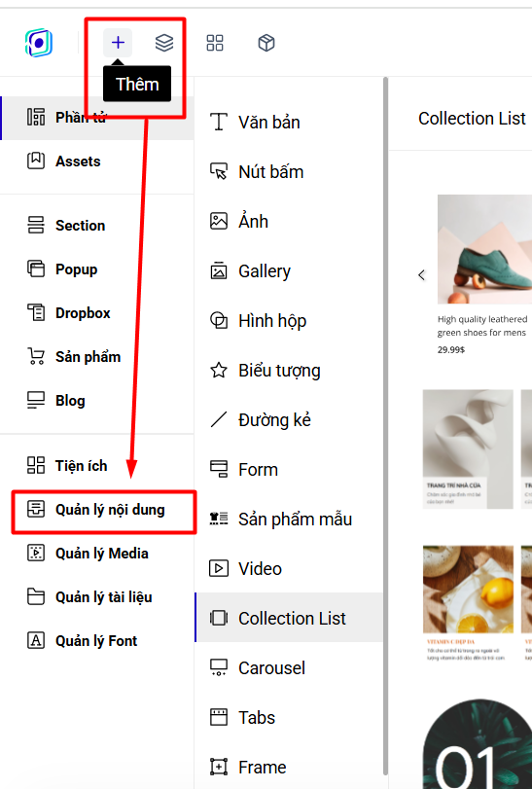The image size is (532, 789).
Task: Open the 3D box toolbar icon
Action: 266,43
